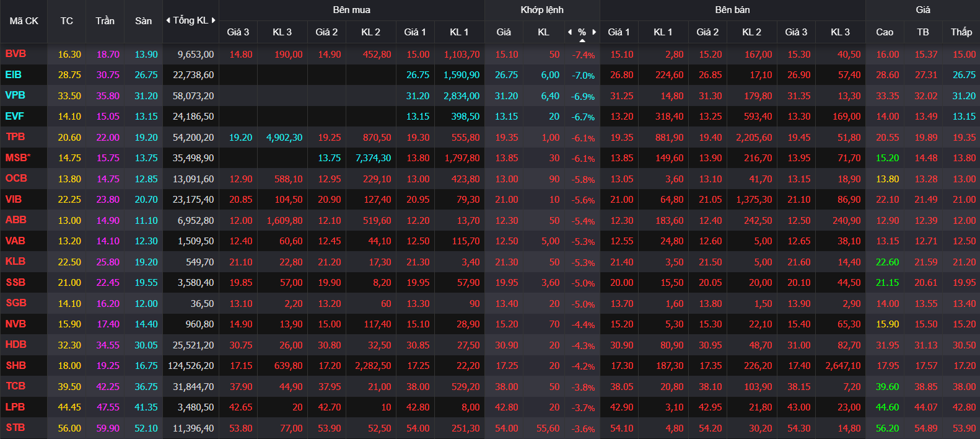Open STB stock ticker
This screenshot has height=439, width=980.
15,428
